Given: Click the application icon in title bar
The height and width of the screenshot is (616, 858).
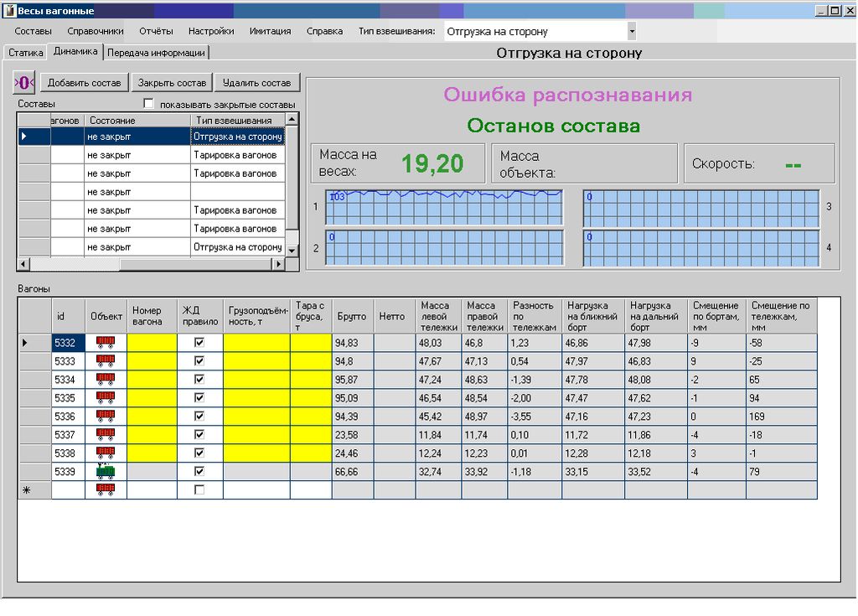Looking at the screenshot, I should (x=10, y=10).
